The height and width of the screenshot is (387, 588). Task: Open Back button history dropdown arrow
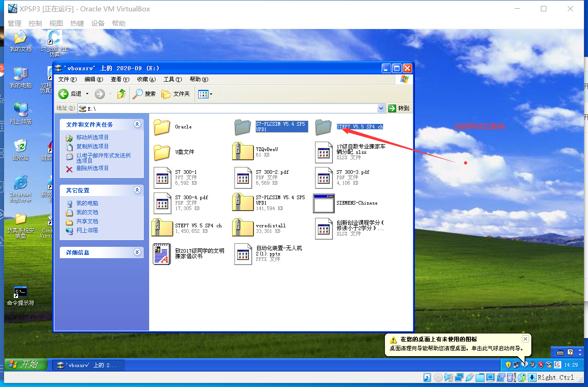[87, 94]
